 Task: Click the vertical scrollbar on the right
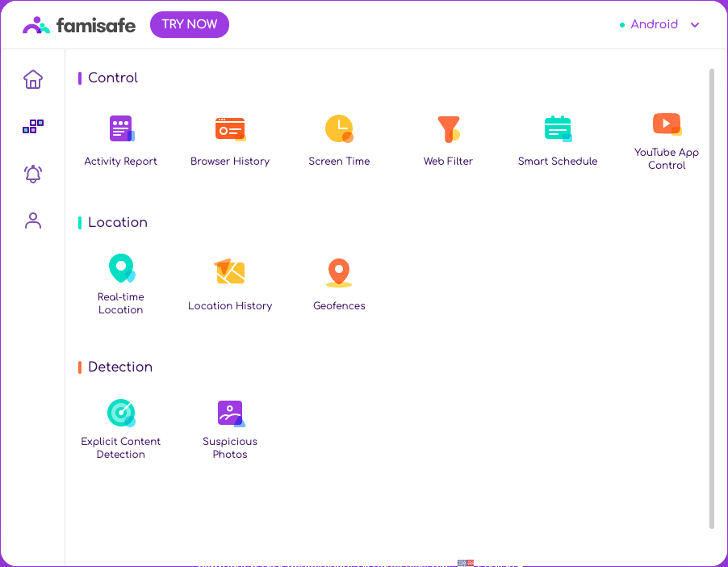pyautogui.click(x=712, y=299)
